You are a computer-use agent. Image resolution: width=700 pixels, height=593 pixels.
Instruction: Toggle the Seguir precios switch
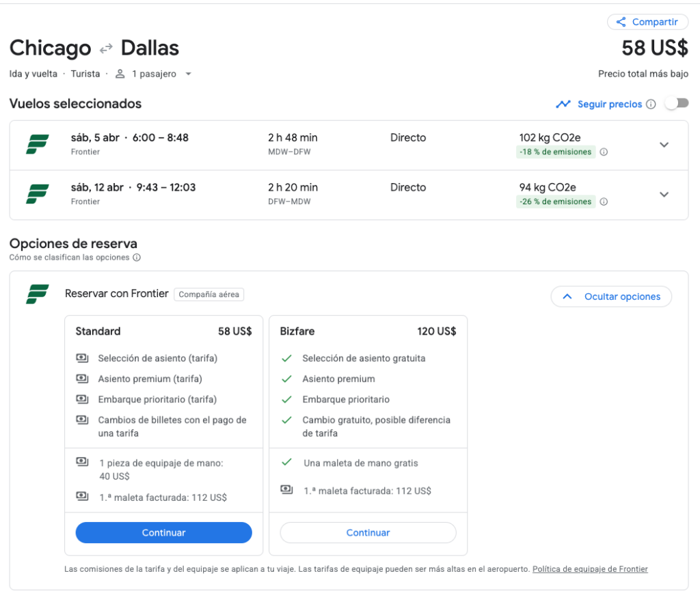tap(677, 103)
